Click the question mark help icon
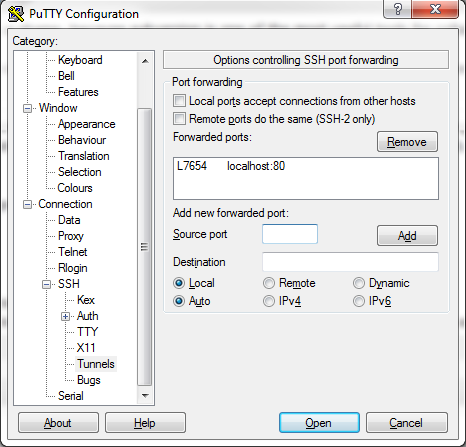466x447 pixels. pyautogui.click(x=398, y=9)
